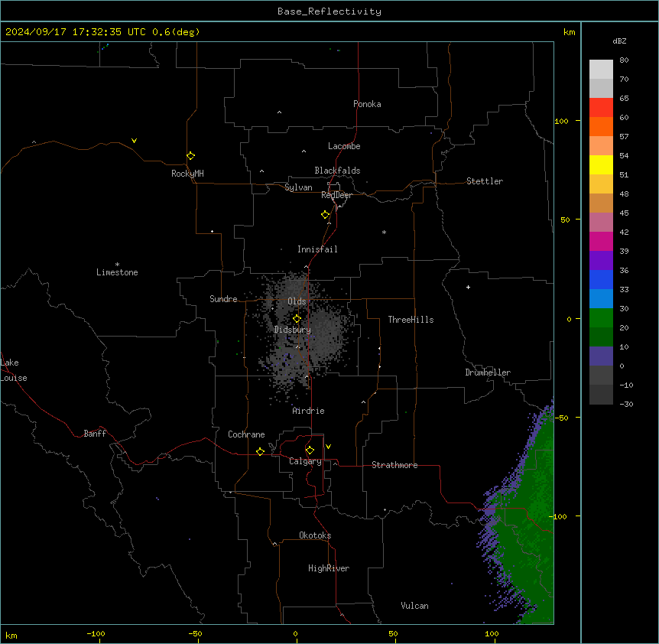The image size is (659, 644).
Task: Click the Sundre label
Action: [223, 299]
